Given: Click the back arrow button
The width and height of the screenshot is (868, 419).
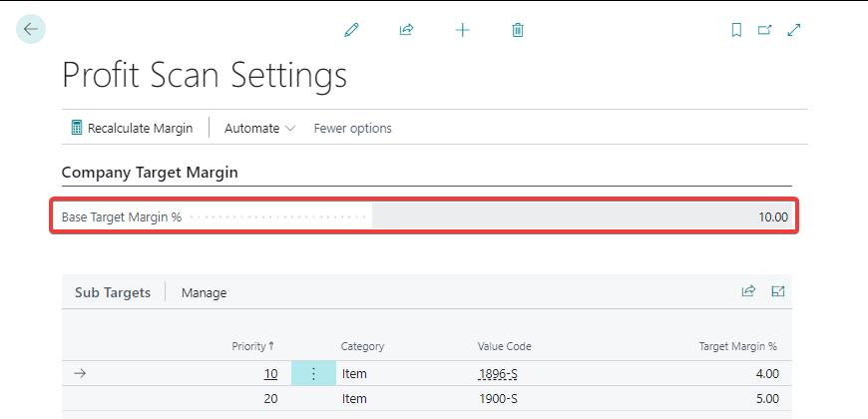Looking at the screenshot, I should (x=31, y=29).
